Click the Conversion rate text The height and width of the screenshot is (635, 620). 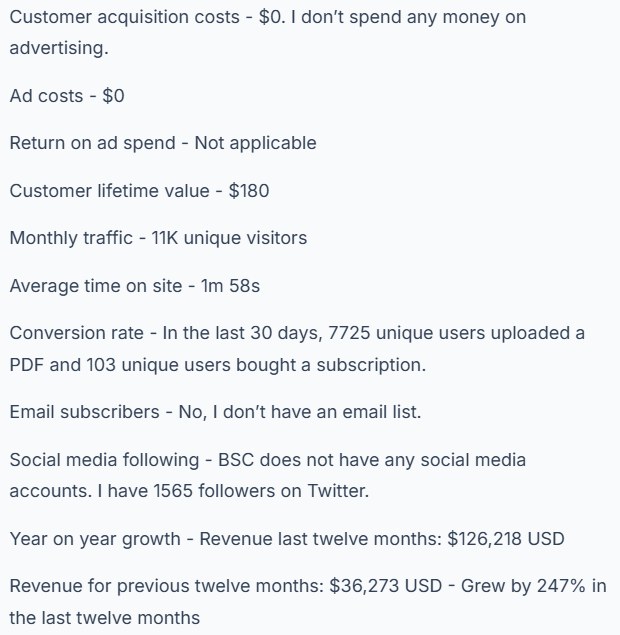[x=77, y=333]
